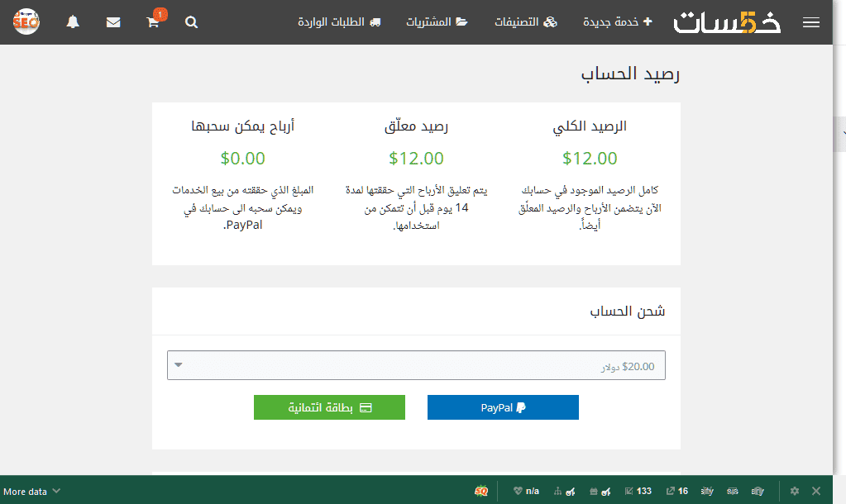Click the page title رصيد الحساب
846x504 pixels.
[x=630, y=74]
